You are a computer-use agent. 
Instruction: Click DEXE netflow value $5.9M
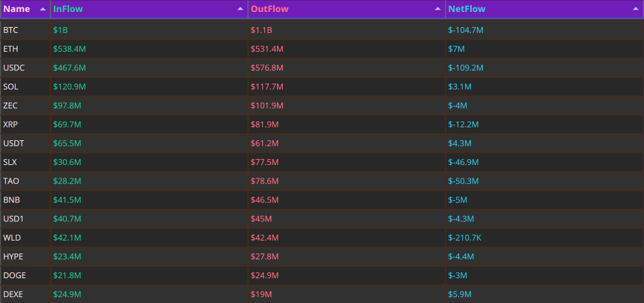(460, 294)
